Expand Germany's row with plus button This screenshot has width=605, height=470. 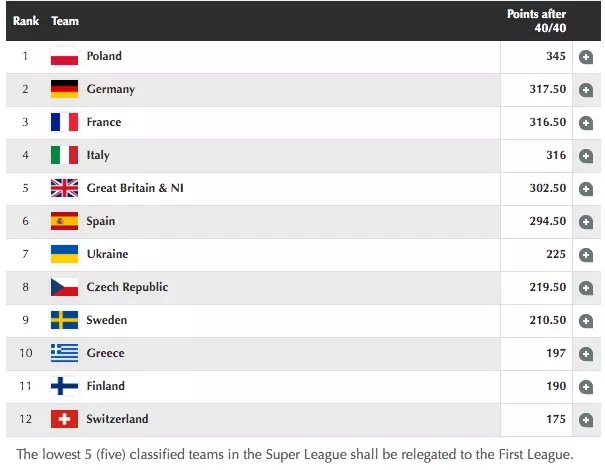[x=586, y=90]
